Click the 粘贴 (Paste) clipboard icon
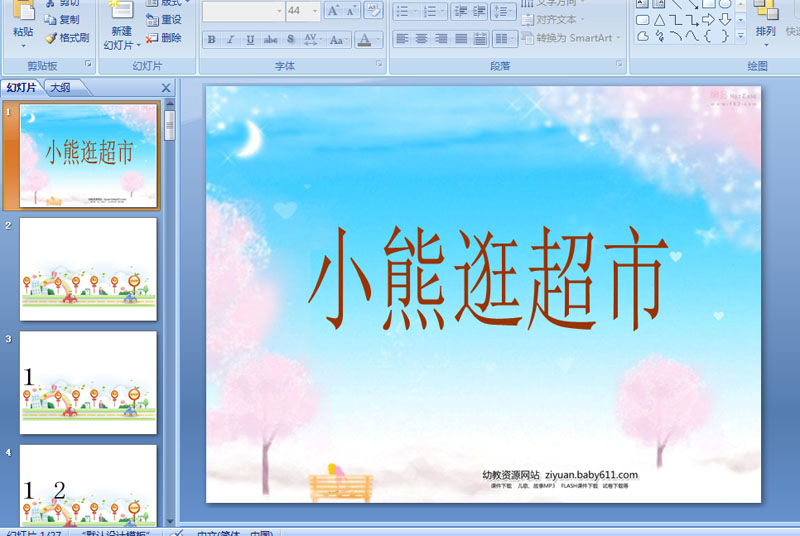 pos(23,10)
